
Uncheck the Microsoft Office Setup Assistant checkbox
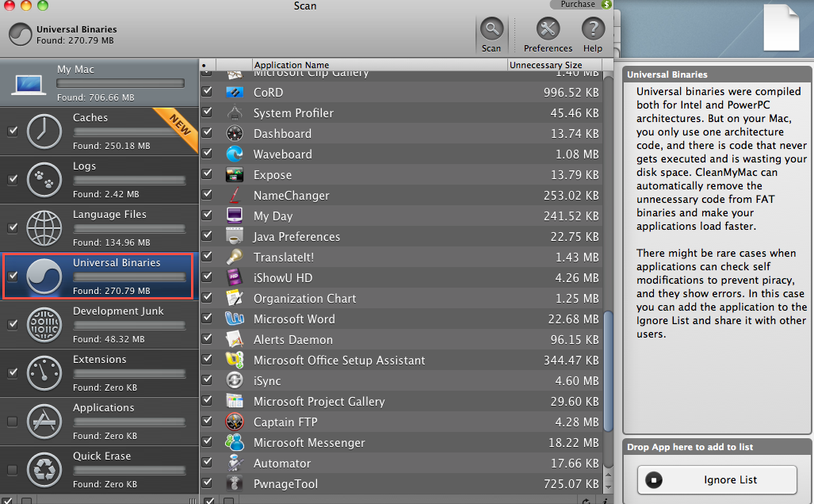click(x=207, y=360)
